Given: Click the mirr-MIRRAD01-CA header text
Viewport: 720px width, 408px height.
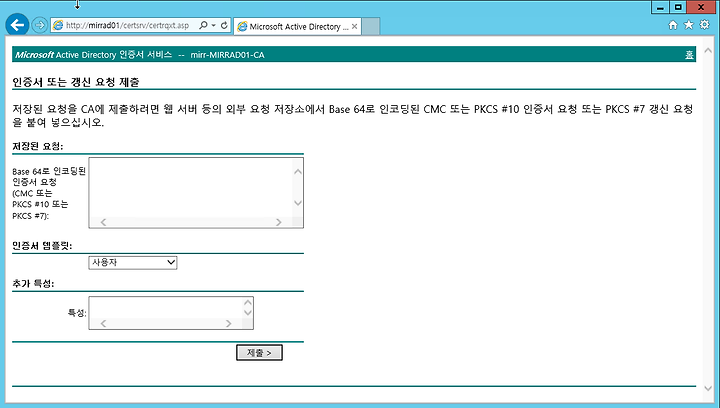Looking at the screenshot, I should pyautogui.click(x=227, y=55).
